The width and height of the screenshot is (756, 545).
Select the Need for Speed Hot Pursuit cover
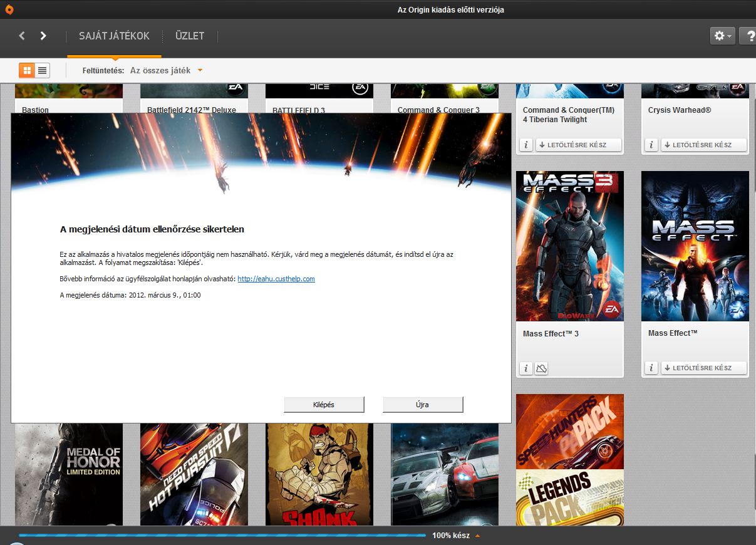pos(194,474)
